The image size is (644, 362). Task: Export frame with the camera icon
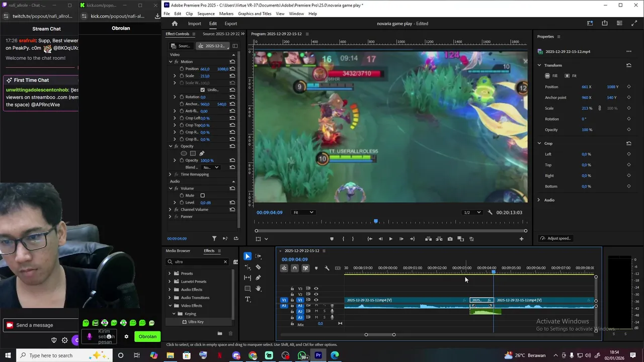[450, 239]
